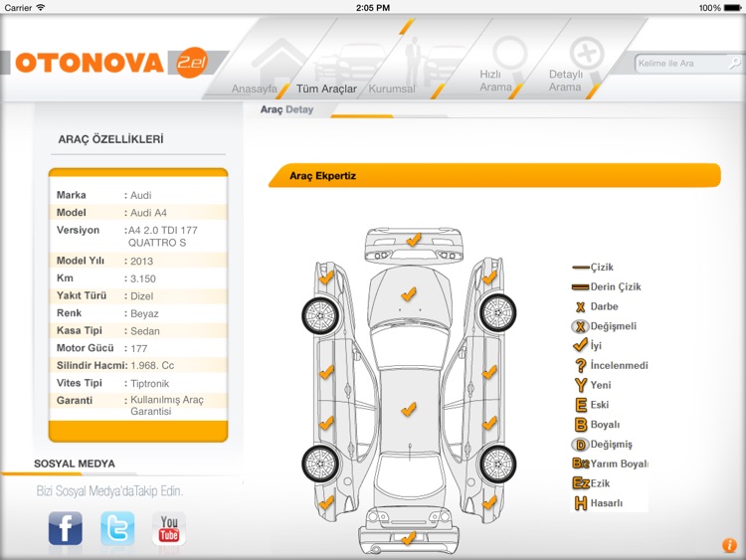Click the Yarım Boyalı legend icon
This screenshot has width=746, height=560.
coord(581,464)
